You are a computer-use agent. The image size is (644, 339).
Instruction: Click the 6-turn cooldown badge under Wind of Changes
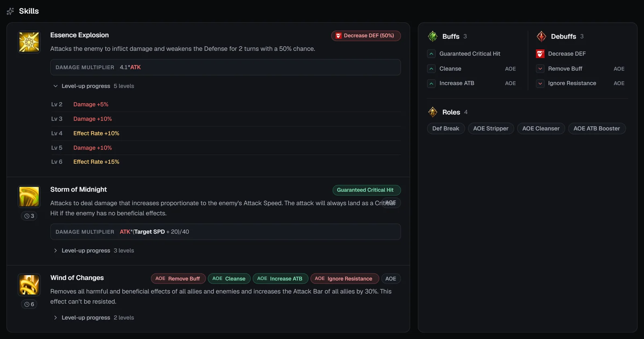(x=29, y=304)
